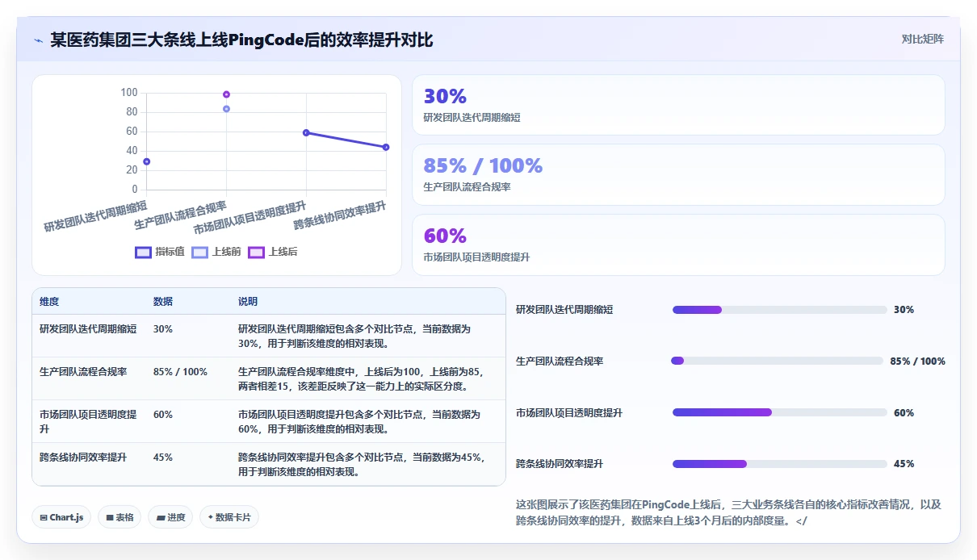977x560 pixels.
Task: Click the 跨条线协同效率提升 progress bar
Action: 780,464
